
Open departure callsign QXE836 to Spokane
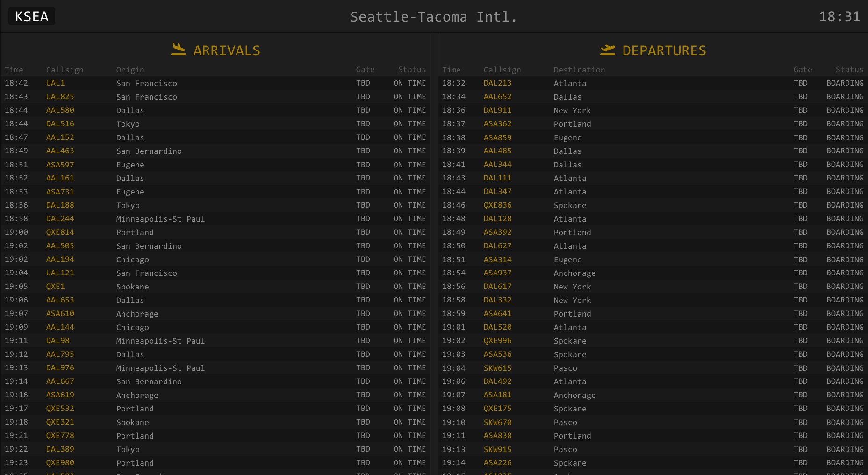497,205
